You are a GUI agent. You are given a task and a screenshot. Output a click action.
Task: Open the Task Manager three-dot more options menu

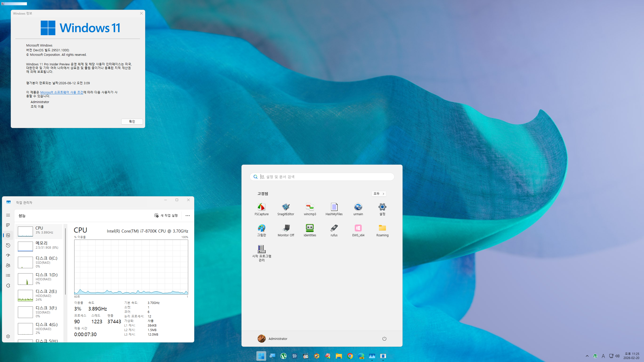(187, 215)
